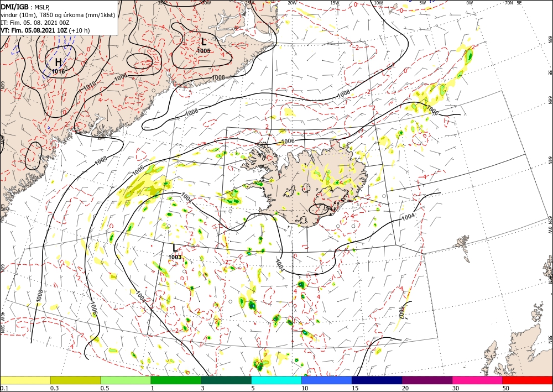Viewport: 553px width, 392px height.
Task: Click the light green 0.5–1 legend swatch
Action: point(126,380)
